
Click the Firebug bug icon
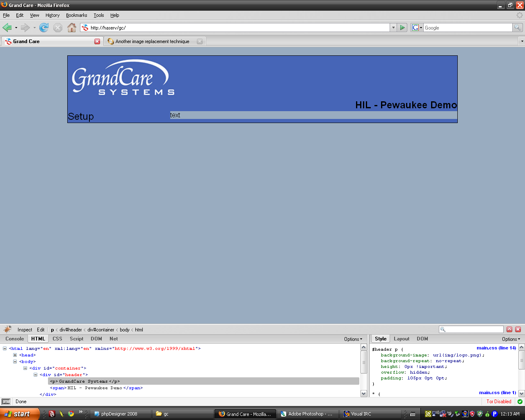[x=7, y=329]
